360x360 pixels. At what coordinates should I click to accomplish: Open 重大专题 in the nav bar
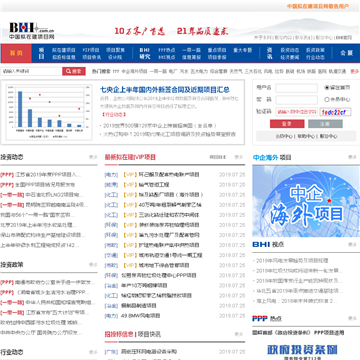pos(242,50)
